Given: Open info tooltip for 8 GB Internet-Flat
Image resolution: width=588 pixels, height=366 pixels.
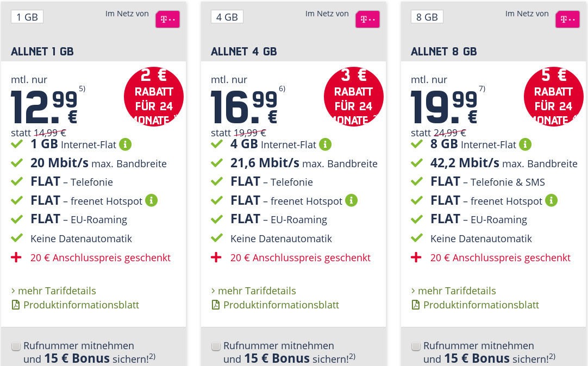Looking at the screenshot, I should [525, 144].
